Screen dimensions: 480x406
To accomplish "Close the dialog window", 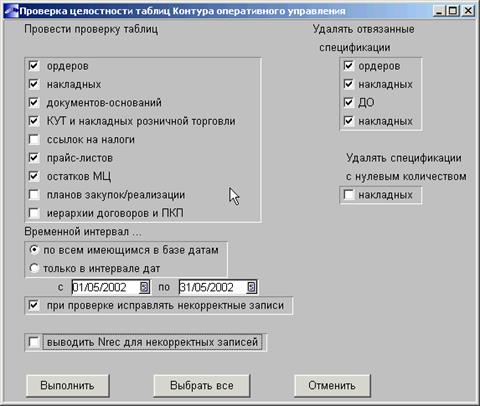I will click(x=468, y=11).
